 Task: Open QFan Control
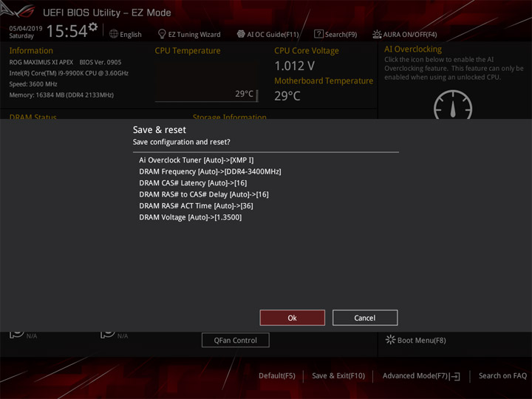click(236, 340)
